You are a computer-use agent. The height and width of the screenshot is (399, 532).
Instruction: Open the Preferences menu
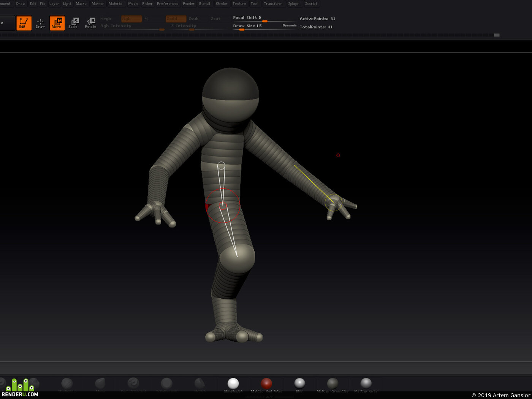pyautogui.click(x=168, y=4)
